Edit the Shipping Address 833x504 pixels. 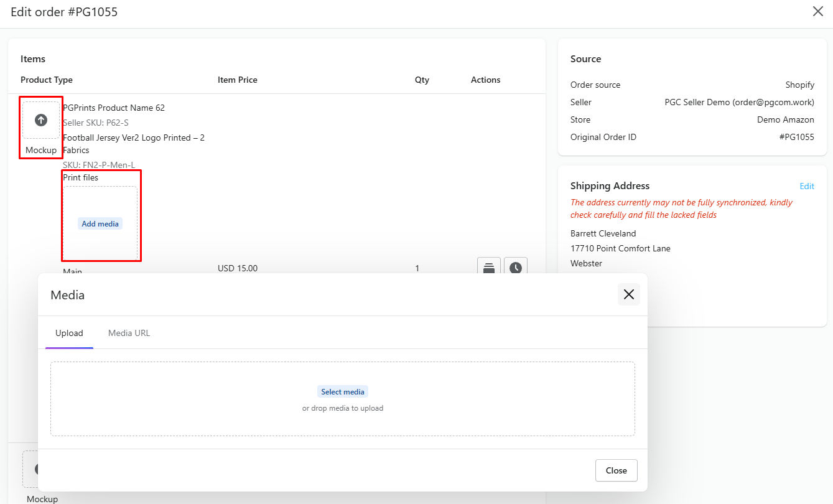coord(806,186)
